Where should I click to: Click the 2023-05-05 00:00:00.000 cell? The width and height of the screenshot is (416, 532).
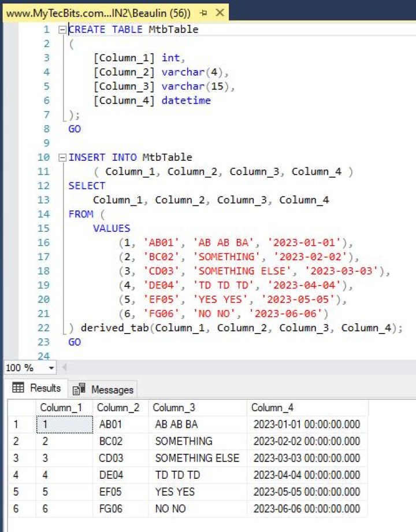(307, 492)
